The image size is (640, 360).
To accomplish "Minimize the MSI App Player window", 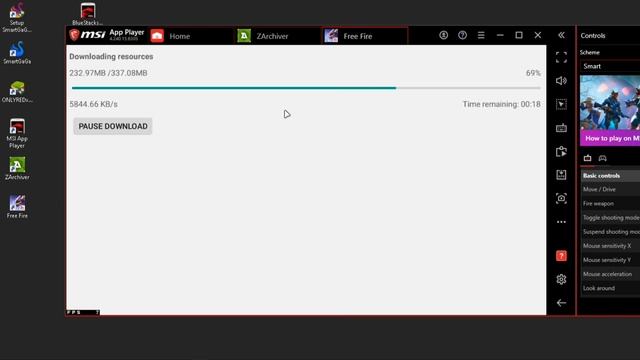I will click(x=500, y=36).
